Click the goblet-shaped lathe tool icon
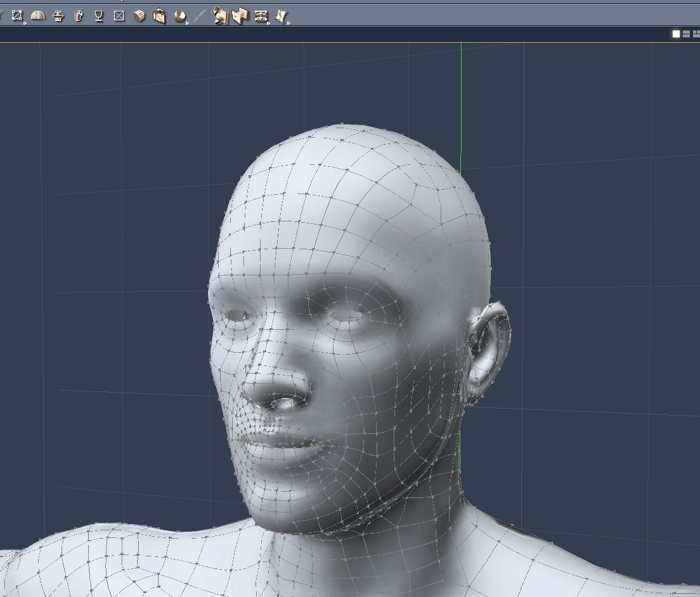This screenshot has width=700, height=597. pyautogui.click(x=99, y=16)
